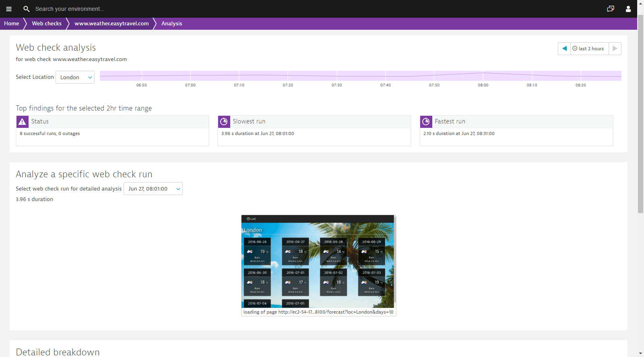Select the Status finding card
This screenshot has height=357, width=644.
coord(112,131)
